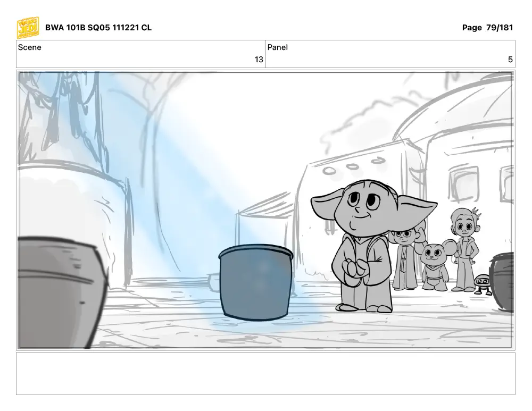Click the "Page 79/181" page indicator
The width and height of the screenshot is (532, 411).
click(x=487, y=28)
